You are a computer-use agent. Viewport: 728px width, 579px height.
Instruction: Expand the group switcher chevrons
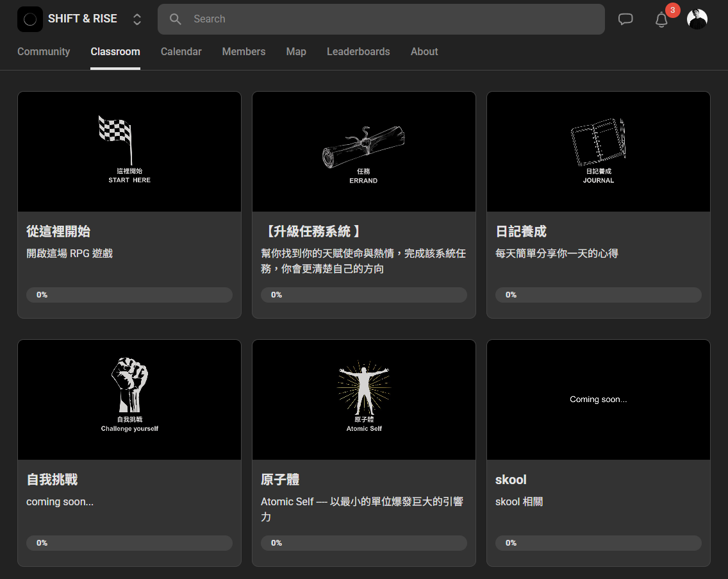[x=137, y=19]
